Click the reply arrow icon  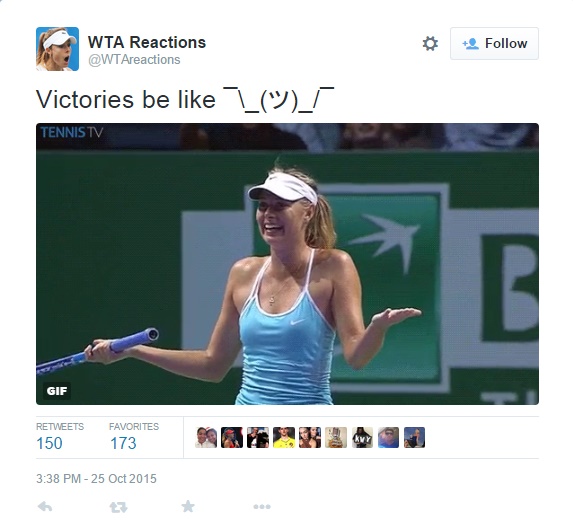[45, 506]
